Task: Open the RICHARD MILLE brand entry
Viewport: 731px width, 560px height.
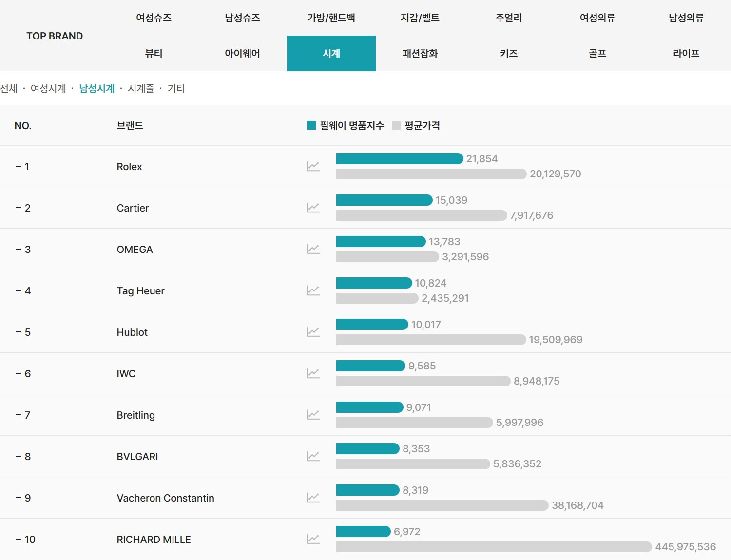Action: pos(154,540)
